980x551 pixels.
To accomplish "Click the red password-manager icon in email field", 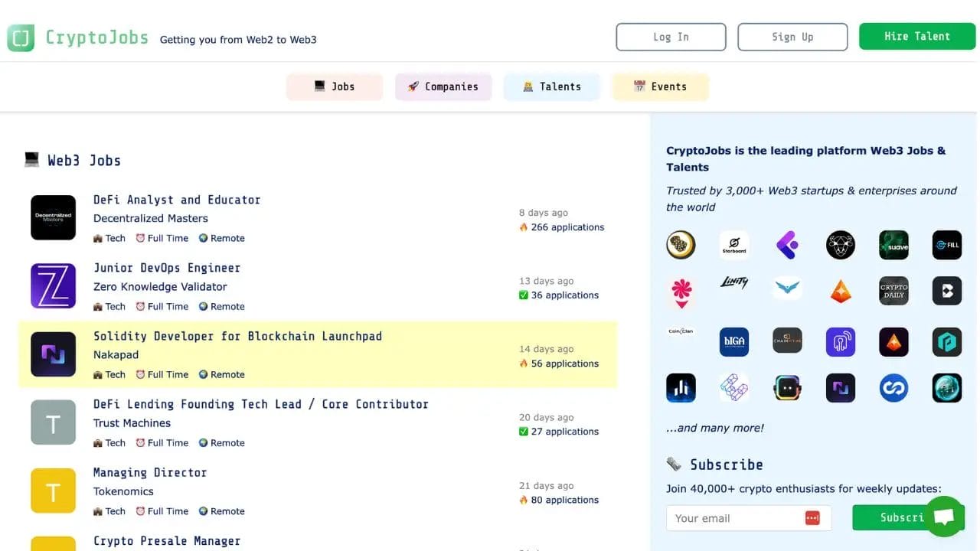I will tap(812, 518).
